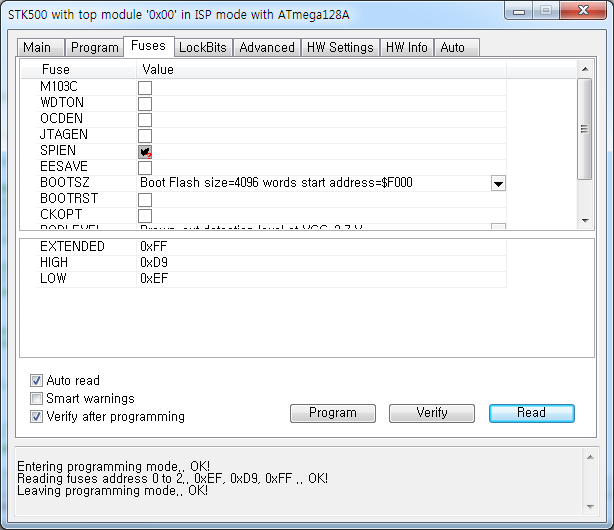
Task: Switch to the Main tab
Action: (37, 47)
